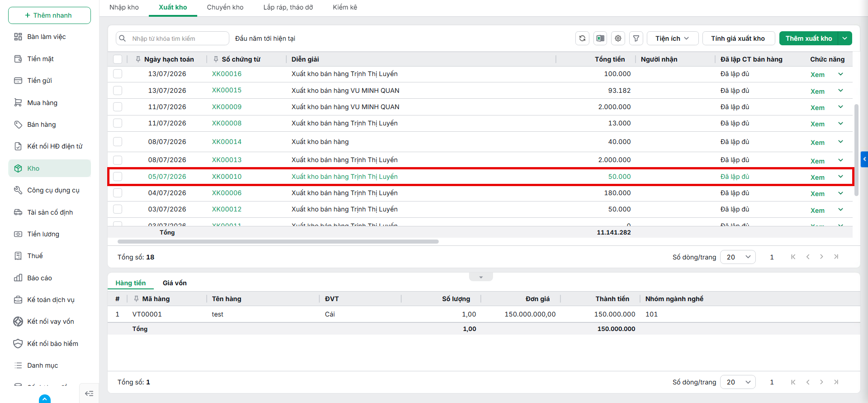Check the box for voucher XK00010
Image resolution: width=868 pixels, height=403 pixels.
[118, 177]
